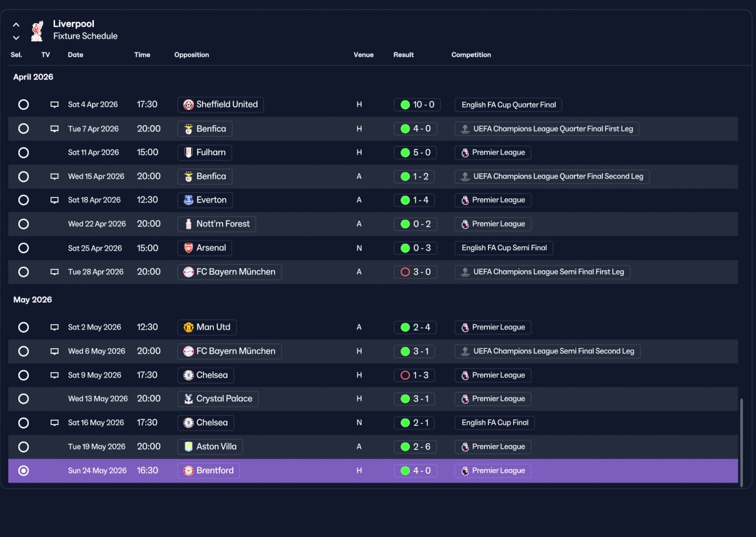This screenshot has height=537, width=756.
Task: Click the Brentford club badge
Action: pos(188,470)
